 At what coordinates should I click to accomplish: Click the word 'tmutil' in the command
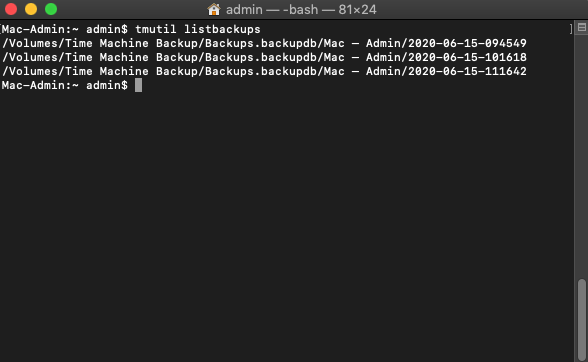[x=156, y=29]
